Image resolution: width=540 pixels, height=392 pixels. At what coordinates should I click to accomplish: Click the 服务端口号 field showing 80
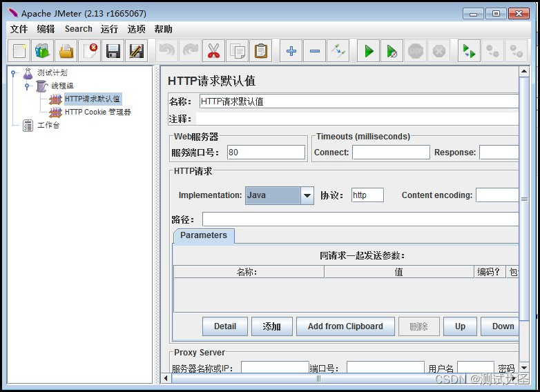click(267, 153)
